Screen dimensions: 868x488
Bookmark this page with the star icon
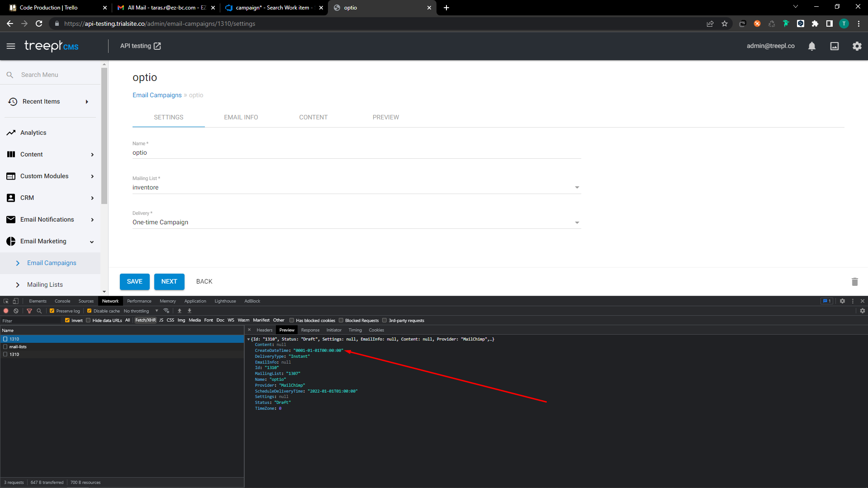pos(725,24)
